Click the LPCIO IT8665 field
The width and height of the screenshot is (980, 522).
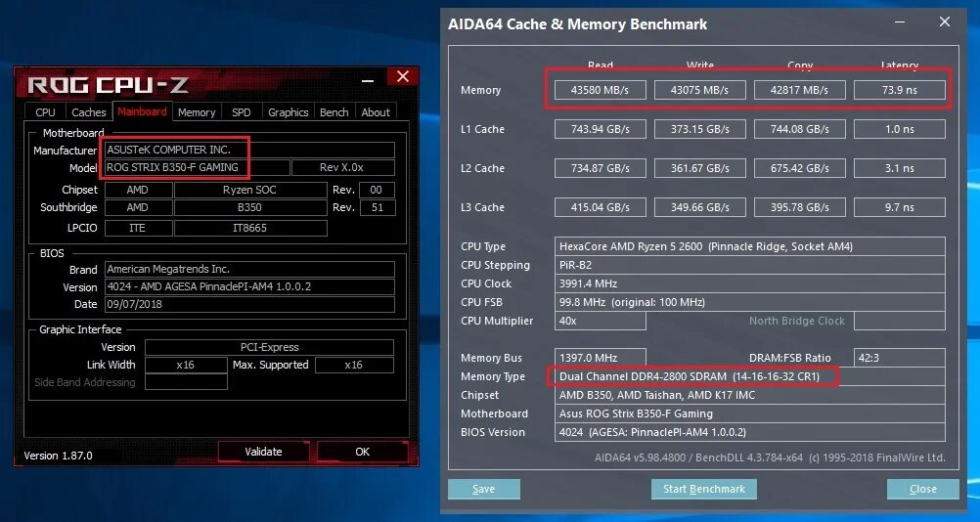250,228
